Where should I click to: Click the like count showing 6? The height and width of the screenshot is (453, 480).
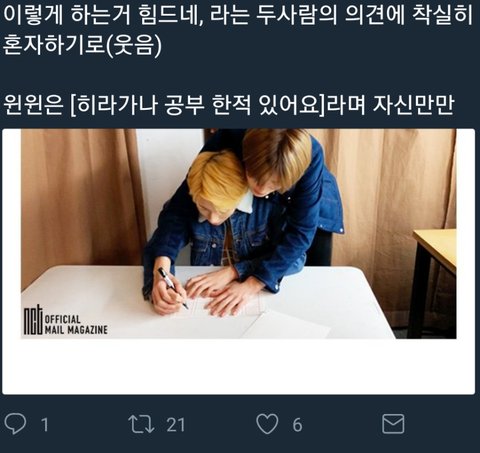tap(297, 425)
